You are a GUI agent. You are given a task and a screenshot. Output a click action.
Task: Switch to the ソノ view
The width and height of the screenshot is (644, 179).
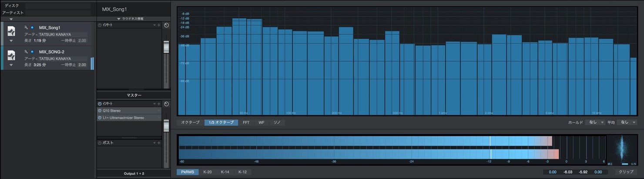point(277,123)
